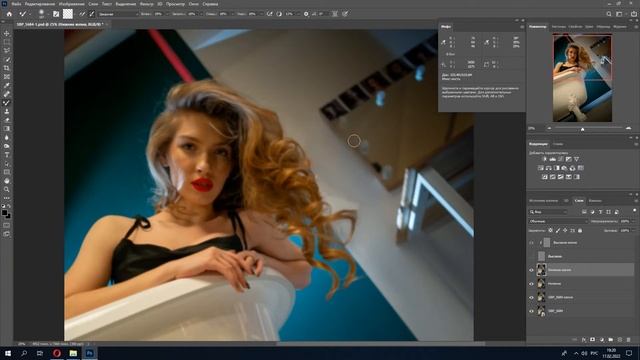Toggle layer filtering on/off switch
Image resolution: width=640 pixels, height=360 pixels.
pyautogui.click(x=634, y=210)
